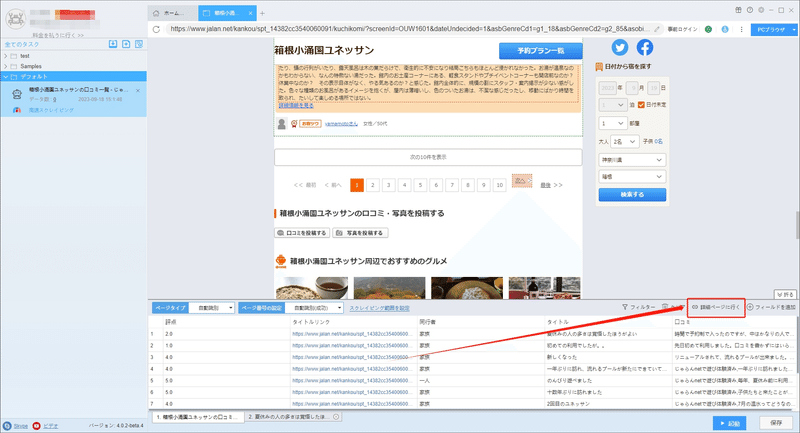Click 検索する search button
The image size is (800, 433).
click(x=632, y=195)
